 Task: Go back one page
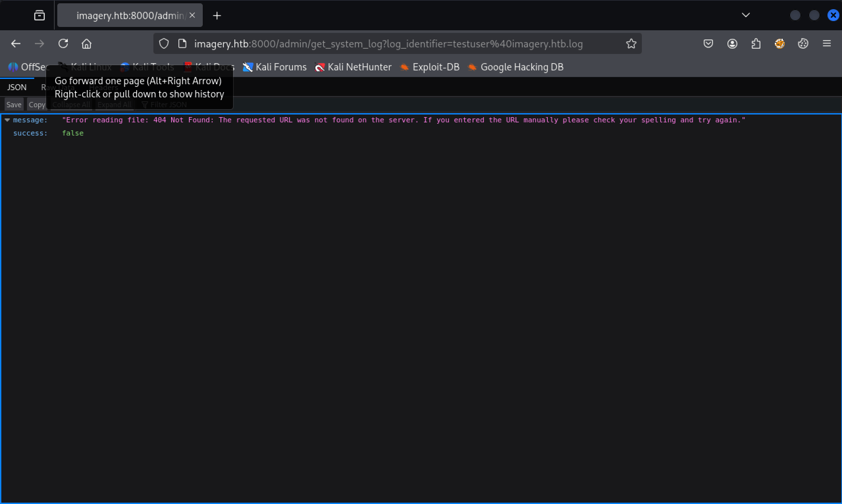point(15,44)
